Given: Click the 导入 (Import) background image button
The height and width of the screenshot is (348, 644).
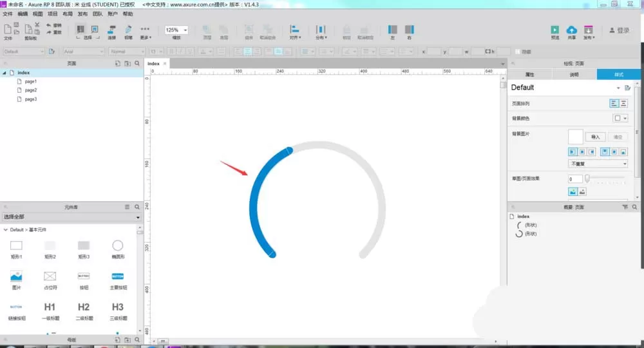Looking at the screenshot, I should tap(595, 137).
